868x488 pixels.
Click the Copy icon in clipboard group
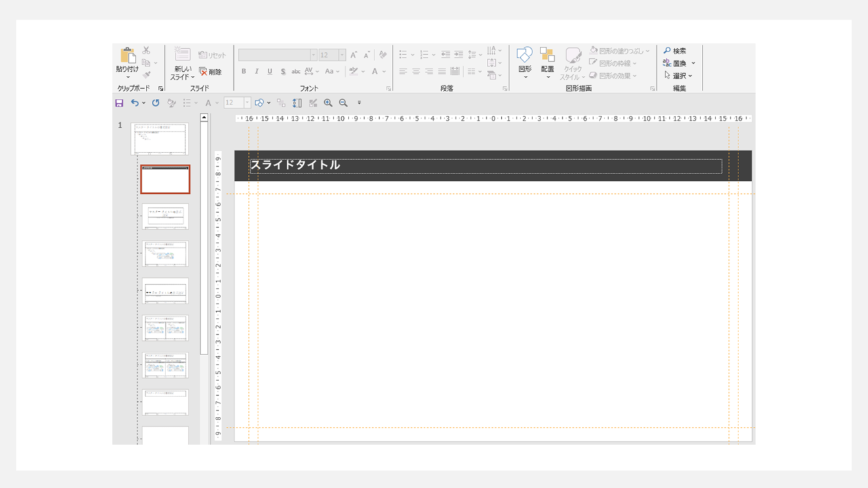pyautogui.click(x=146, y=63)
